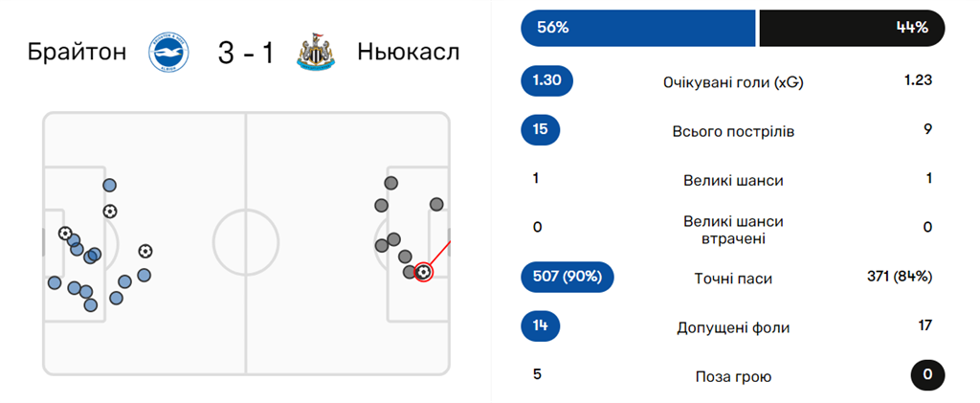
Task: Click the 3 - 1 match score
Action: click(245, 53)
